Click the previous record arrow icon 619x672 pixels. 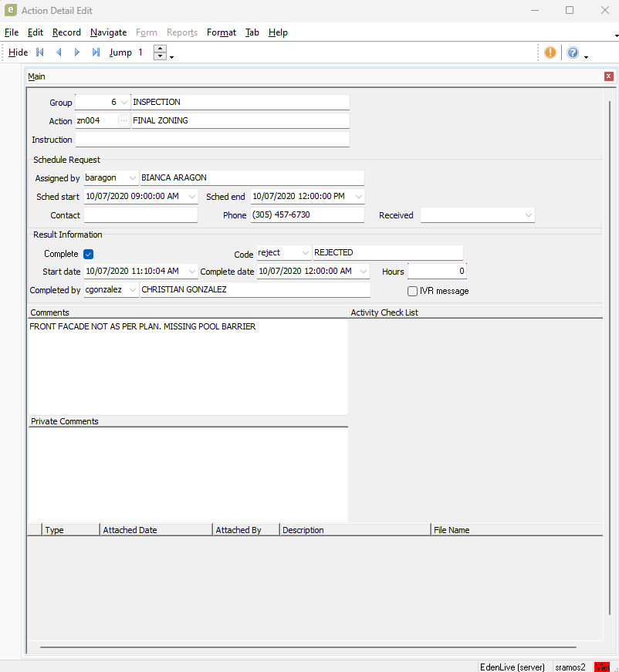pyautogui.click(x=59, y=52)
